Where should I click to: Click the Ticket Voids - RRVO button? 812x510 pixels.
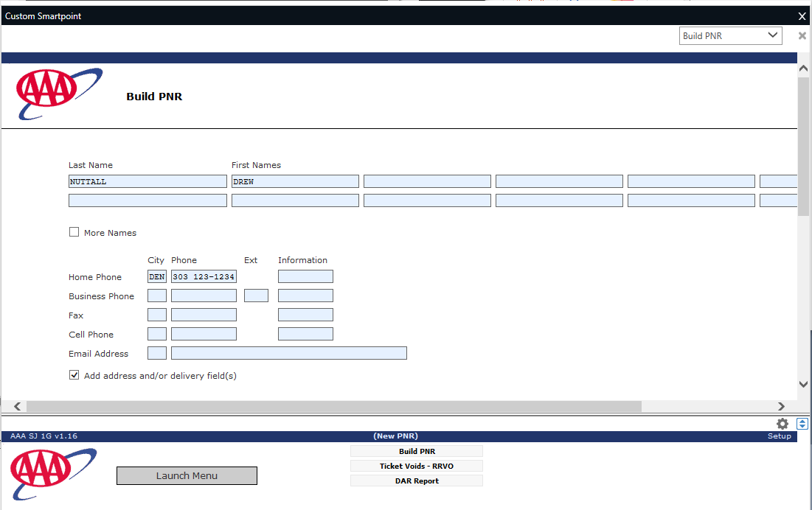(416, 465)
